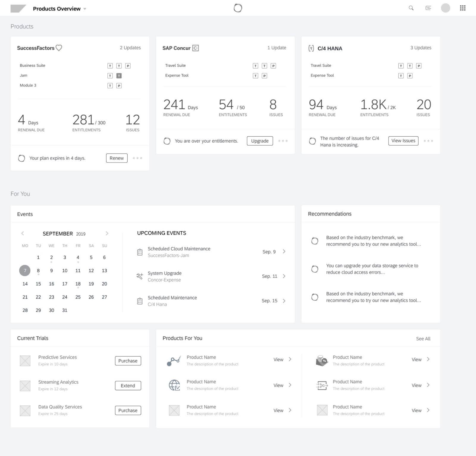Click the line-graph product icon in Products For You
The image size is (476, 456).
[174, 361]
